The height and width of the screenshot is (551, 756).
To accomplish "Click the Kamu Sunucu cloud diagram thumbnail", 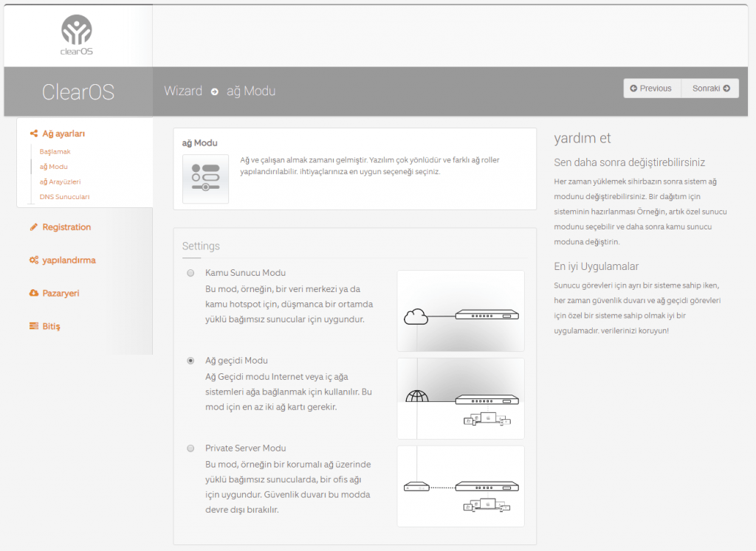I will click(461, 311).
